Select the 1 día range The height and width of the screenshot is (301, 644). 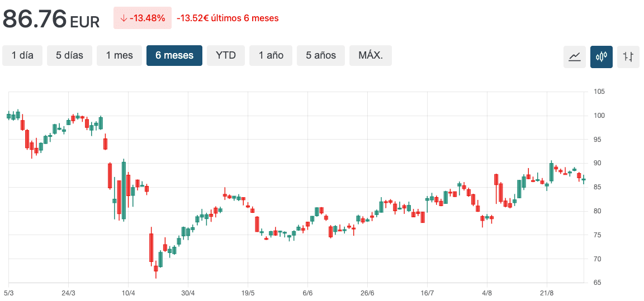[x=22, y=55]
